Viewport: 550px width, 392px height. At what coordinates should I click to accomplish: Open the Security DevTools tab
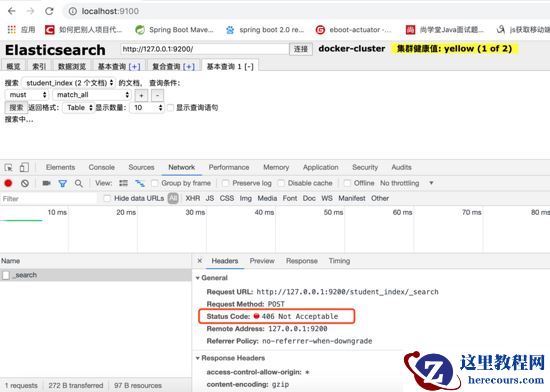point(365,167)
